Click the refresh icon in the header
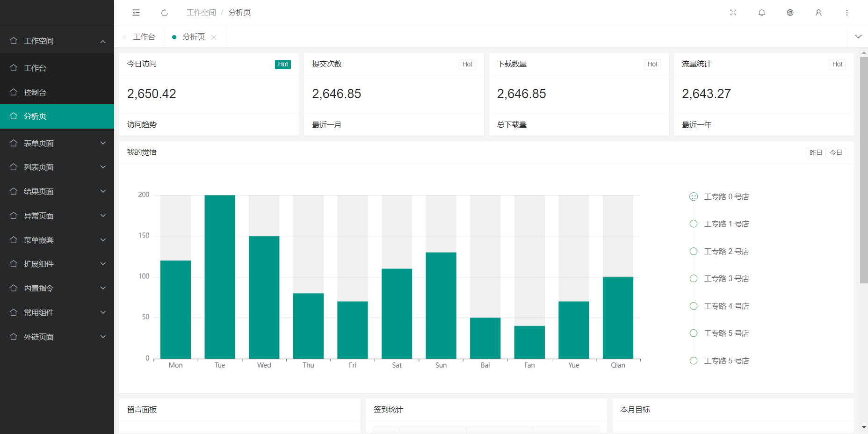Viewport: 868px width, 434px height. [165, 13]
